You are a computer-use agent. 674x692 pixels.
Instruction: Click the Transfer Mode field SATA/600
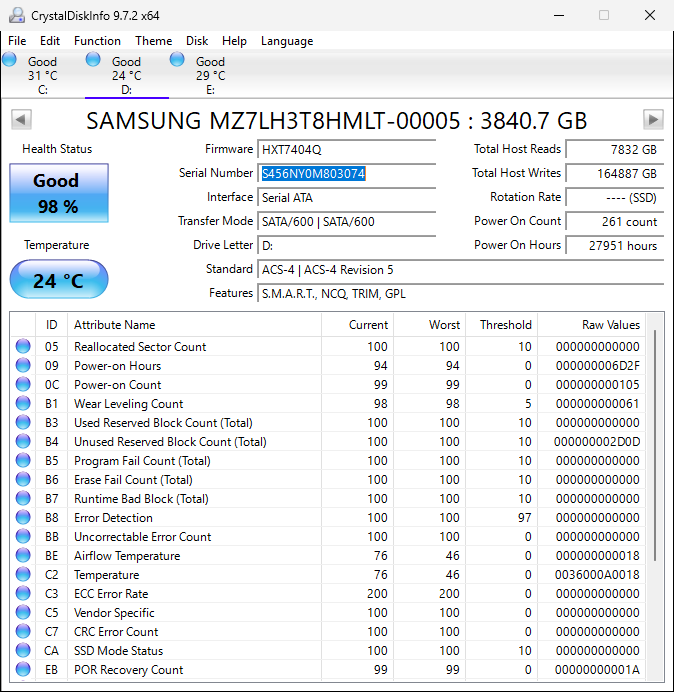pyautogui.click(x=346, y=221)
